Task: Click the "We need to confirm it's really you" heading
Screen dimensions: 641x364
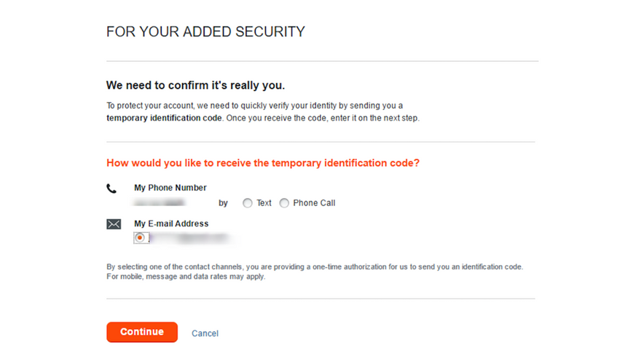Action: (x=195, y=86)
